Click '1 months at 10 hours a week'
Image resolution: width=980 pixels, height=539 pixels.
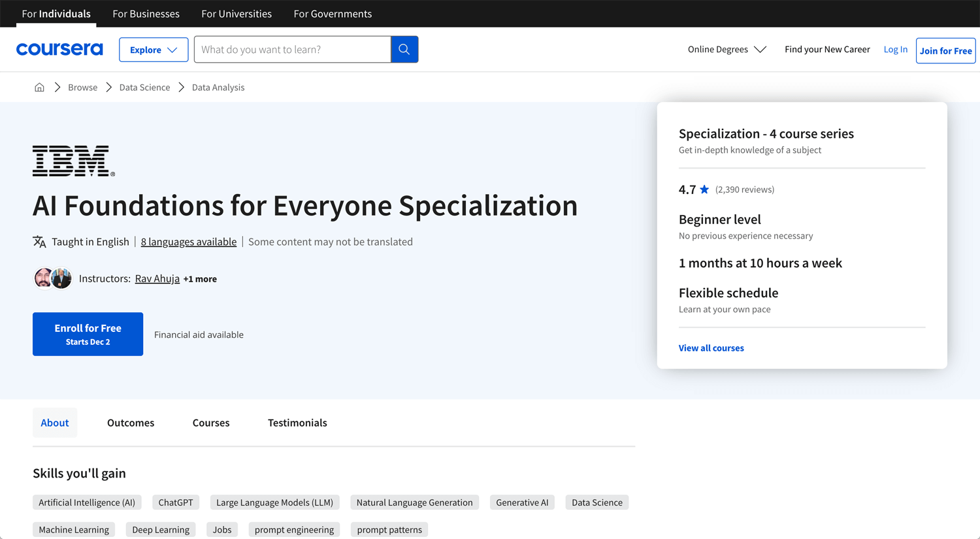pos(760,263)
